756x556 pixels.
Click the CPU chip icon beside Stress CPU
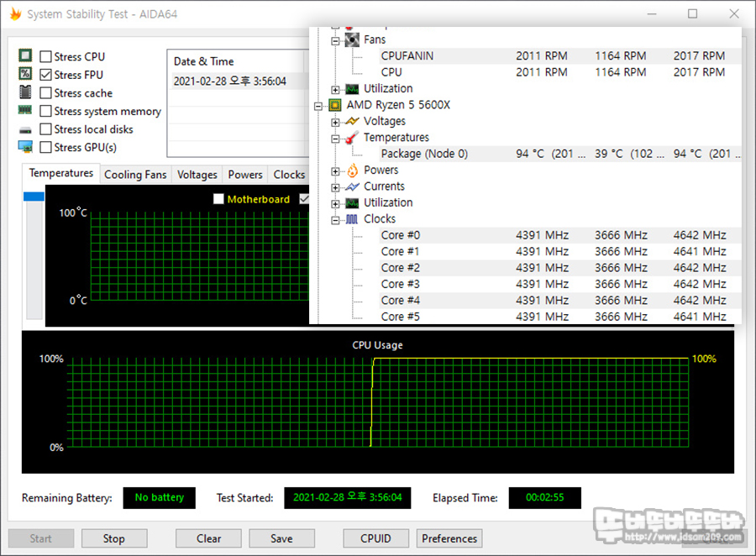point(25,55)
